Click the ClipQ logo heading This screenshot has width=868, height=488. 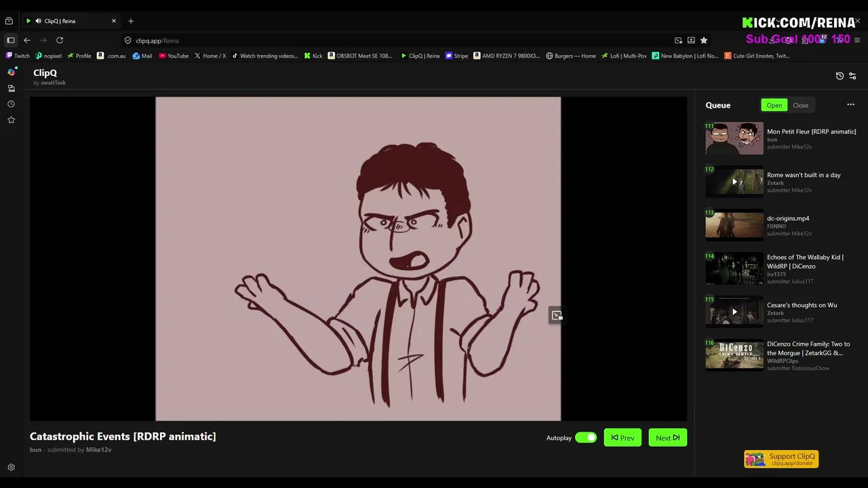coord(45,73)
